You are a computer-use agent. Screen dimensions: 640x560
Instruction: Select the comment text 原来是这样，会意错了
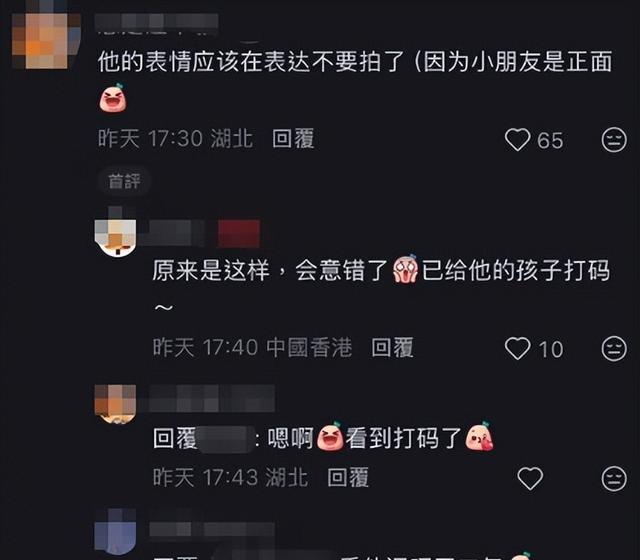270,271
